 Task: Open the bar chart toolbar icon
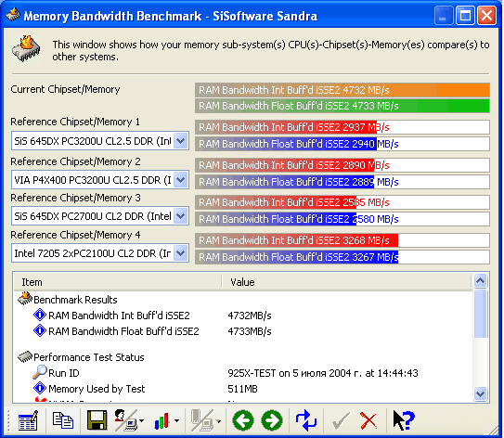point(162,420)
